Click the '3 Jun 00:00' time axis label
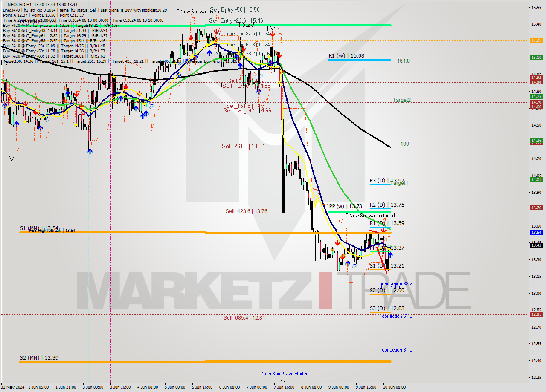The image size is (546, 392). (93, 387)
